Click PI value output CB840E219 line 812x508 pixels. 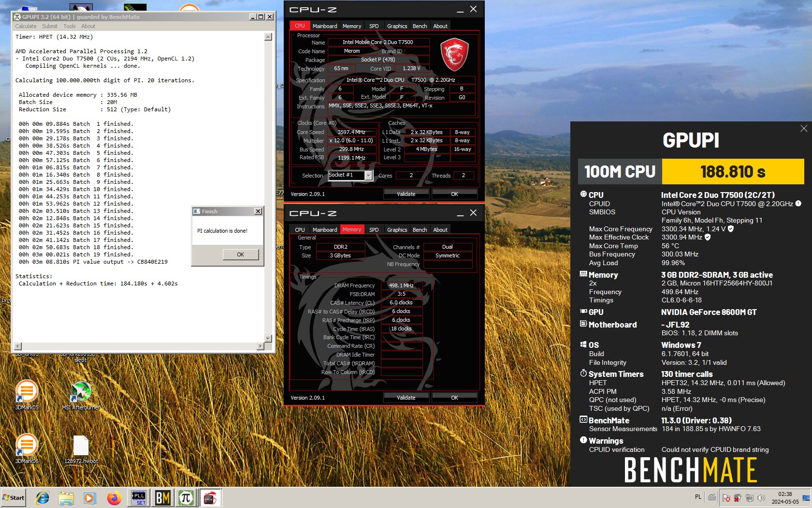[x=93, y=262]
